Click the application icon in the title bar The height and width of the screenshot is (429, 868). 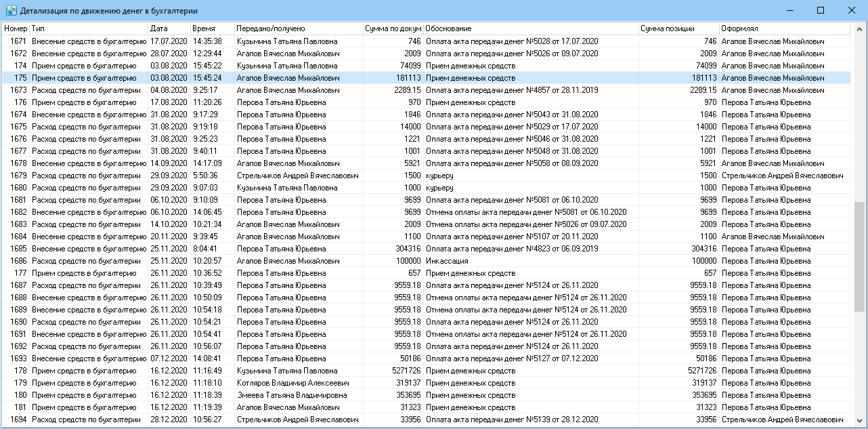[11, 10]
